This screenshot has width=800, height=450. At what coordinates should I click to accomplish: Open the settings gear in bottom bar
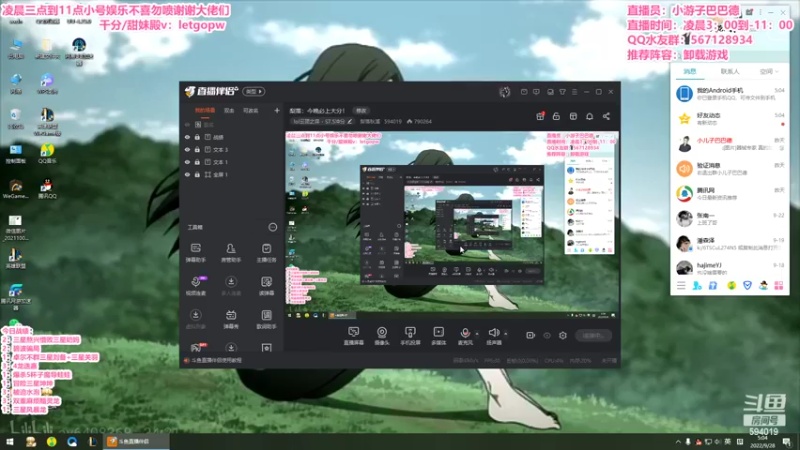(x=563, y=335)
